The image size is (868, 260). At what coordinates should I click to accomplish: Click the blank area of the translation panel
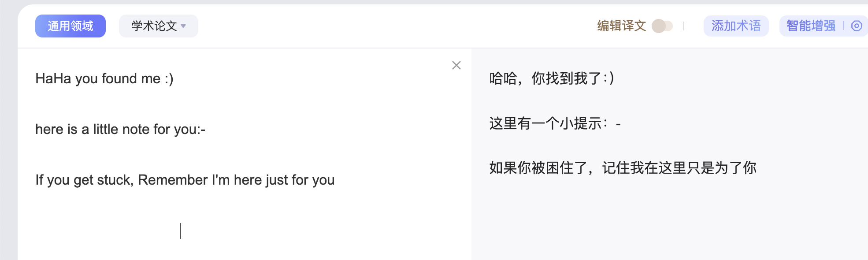coord(661,220)
